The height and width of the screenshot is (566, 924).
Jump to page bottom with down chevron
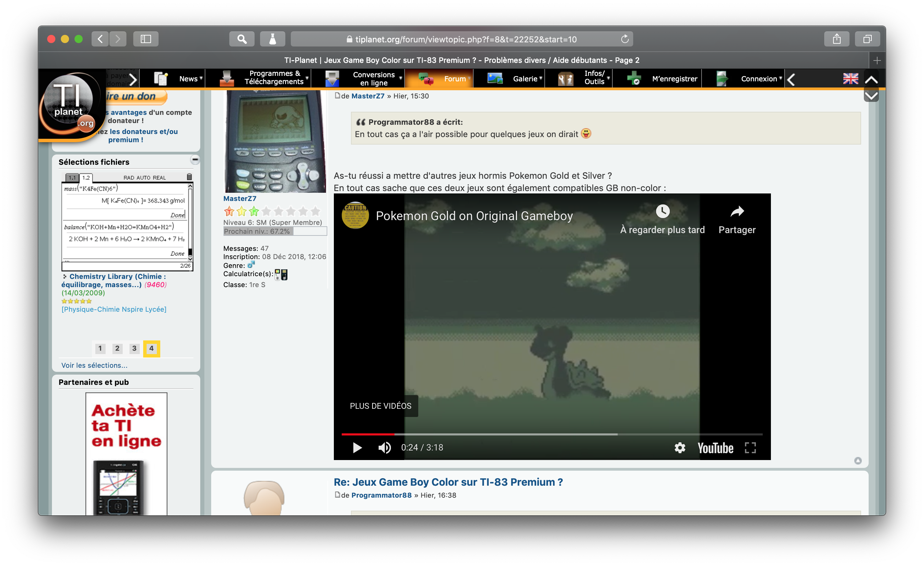point(871,96)
